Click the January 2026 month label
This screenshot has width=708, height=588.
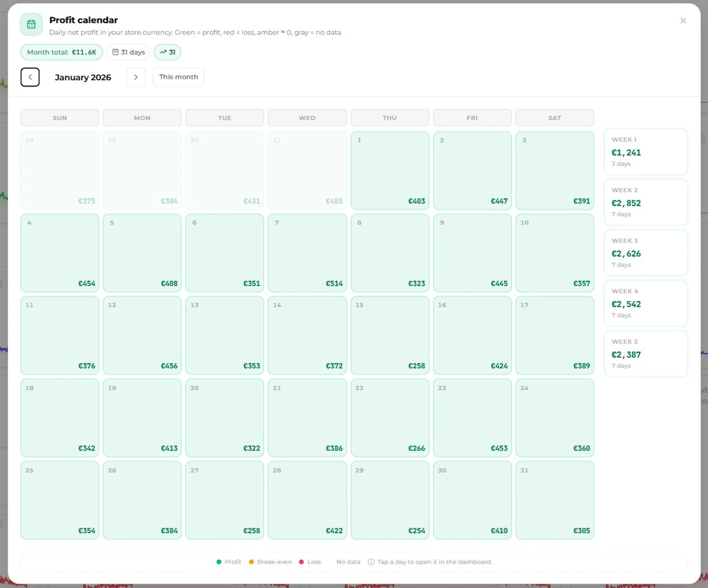point(83,77)
